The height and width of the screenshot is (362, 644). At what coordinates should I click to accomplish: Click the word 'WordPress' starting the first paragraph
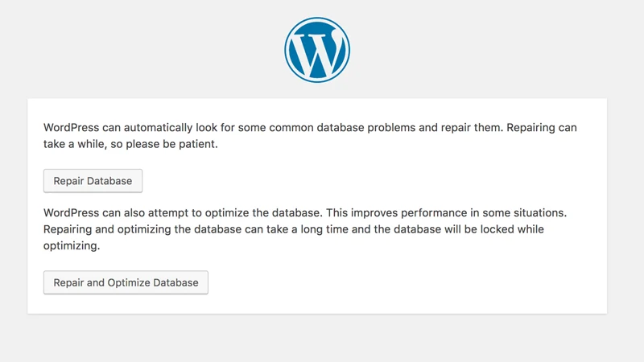[x=72, y=128]
